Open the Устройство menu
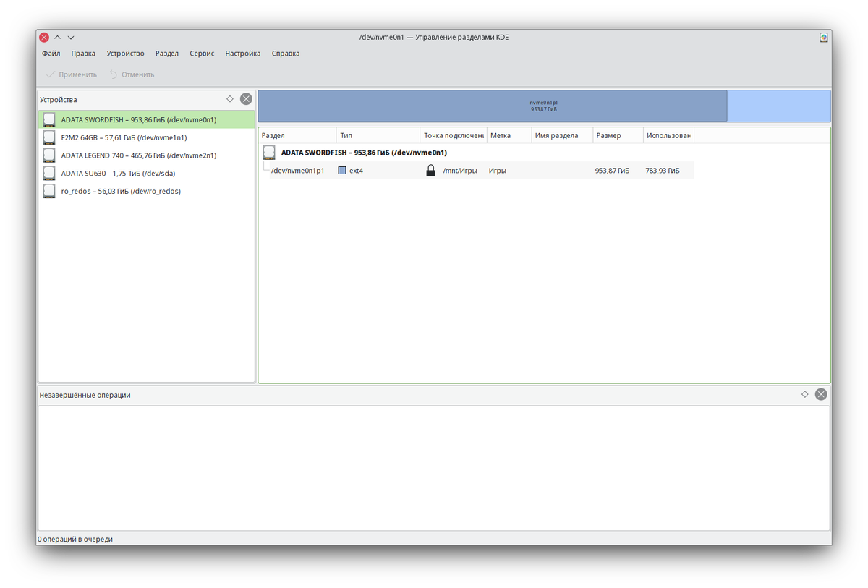The width and height of the screenshot is (868, 588). coord(125,54)
